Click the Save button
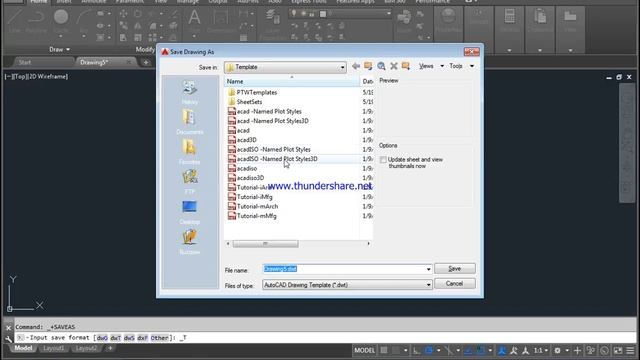Screen dimensions: 640x360 click(x=455, y=269)
